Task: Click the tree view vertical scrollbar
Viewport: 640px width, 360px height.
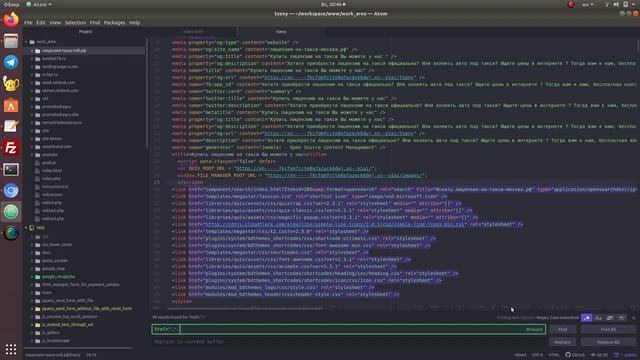Action: [147, 94]
